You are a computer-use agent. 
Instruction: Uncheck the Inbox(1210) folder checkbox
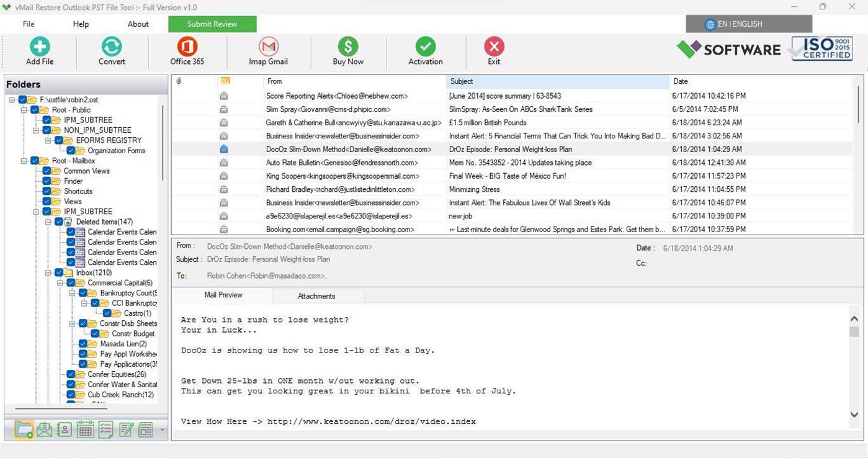point(60,272)
